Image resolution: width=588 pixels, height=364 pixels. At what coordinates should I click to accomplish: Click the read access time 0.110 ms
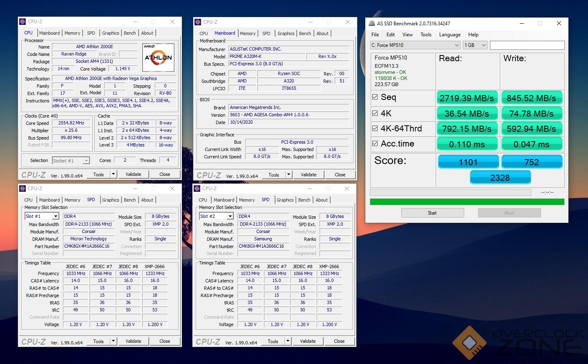pos(467,144)
